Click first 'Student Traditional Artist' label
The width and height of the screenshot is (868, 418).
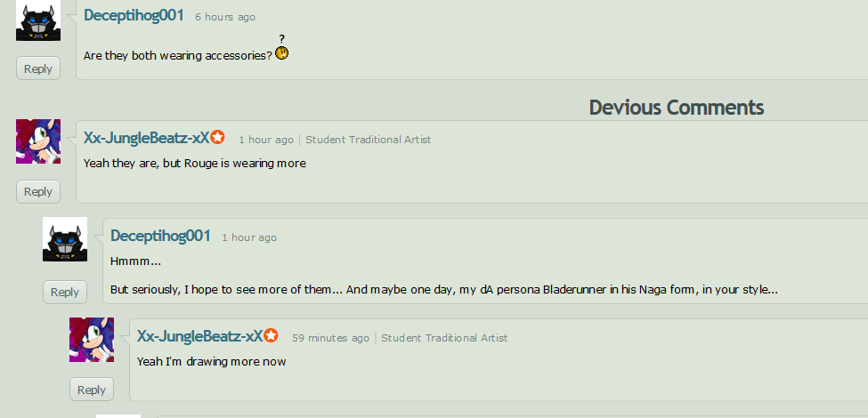point(369,140)
